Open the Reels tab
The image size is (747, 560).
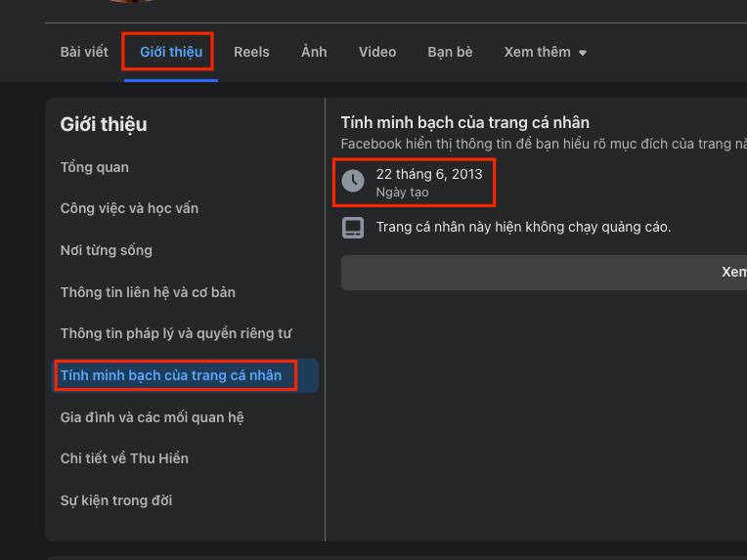(x=251, y=52)
